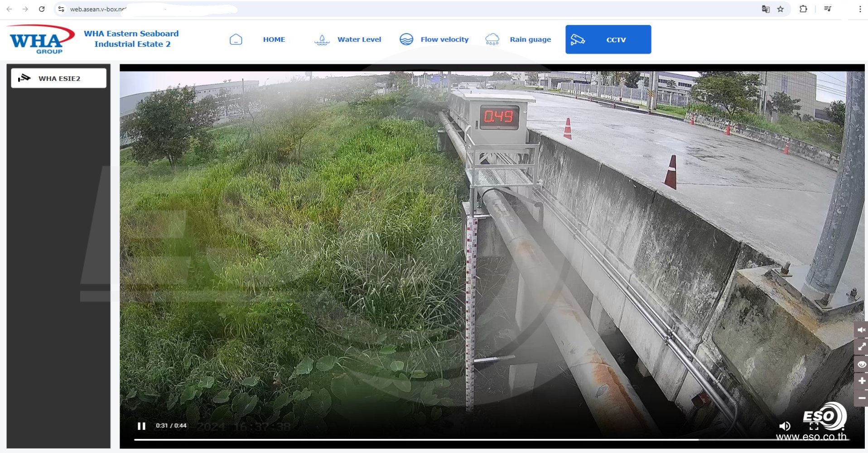The image size is (868, 453).
Task: Open Chrome's three-dot menu
Action: pos(860,9)
